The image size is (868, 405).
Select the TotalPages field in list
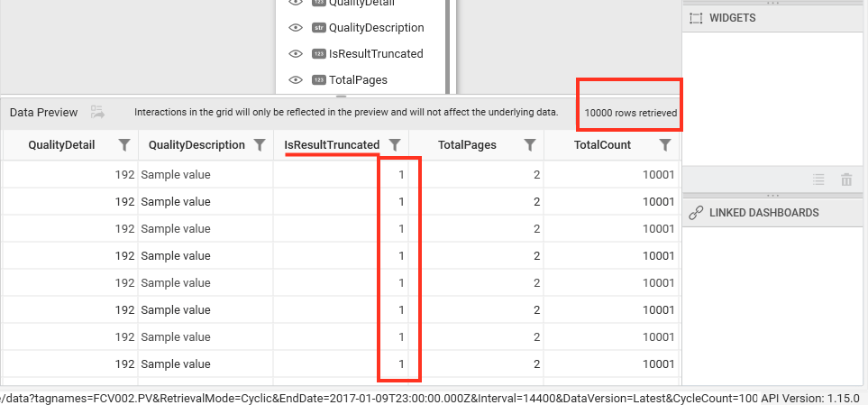358,79
